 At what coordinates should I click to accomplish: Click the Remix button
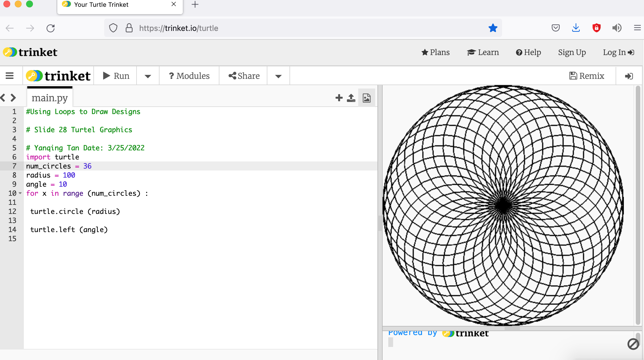(587, 76)
